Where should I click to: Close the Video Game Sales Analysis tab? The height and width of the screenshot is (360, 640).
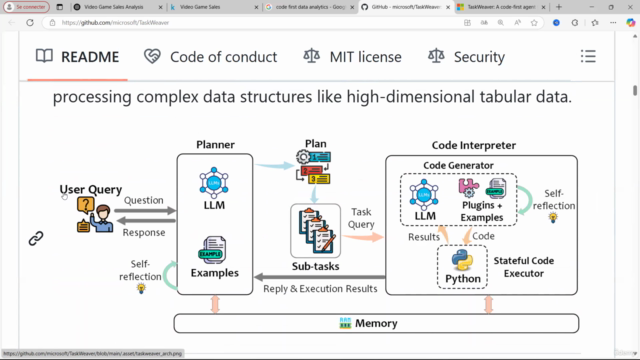pos(160,7)
